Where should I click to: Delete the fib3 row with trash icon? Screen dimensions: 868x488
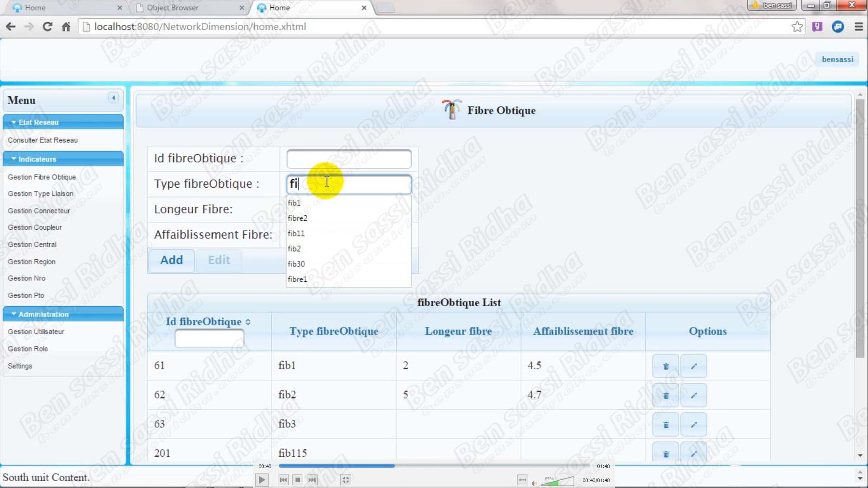pos(665,425)
